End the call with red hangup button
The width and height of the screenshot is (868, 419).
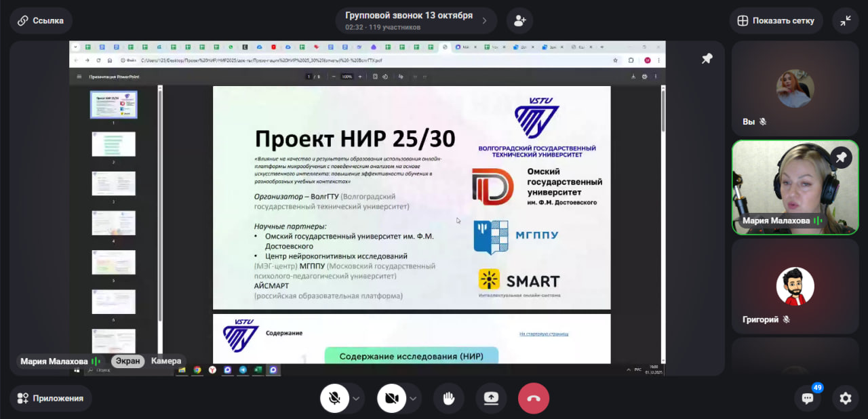(534, 399)
